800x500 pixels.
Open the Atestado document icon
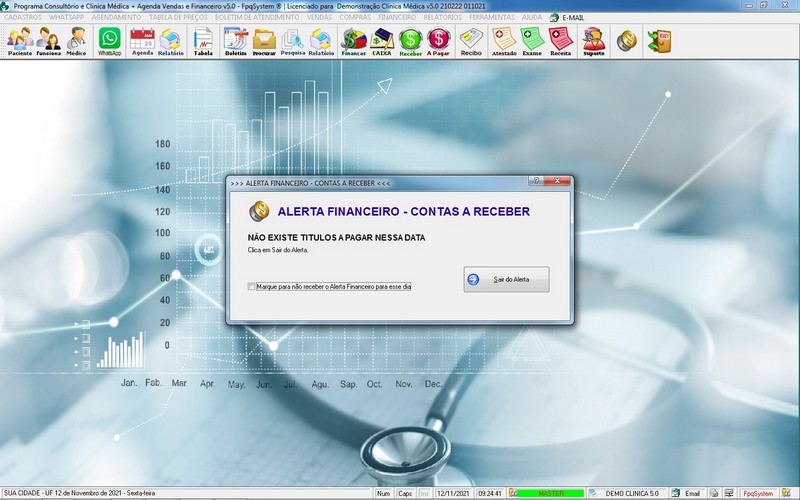coord(504,41)
